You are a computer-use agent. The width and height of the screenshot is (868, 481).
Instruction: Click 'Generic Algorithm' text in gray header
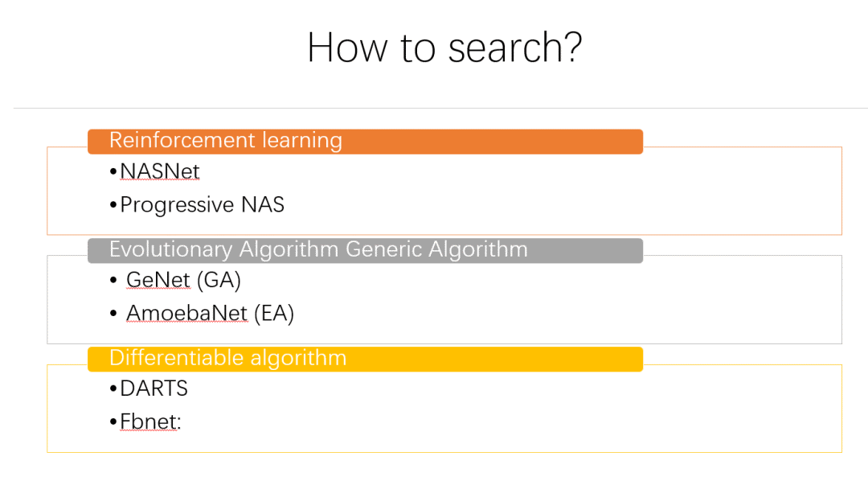(x=436, y=250)
